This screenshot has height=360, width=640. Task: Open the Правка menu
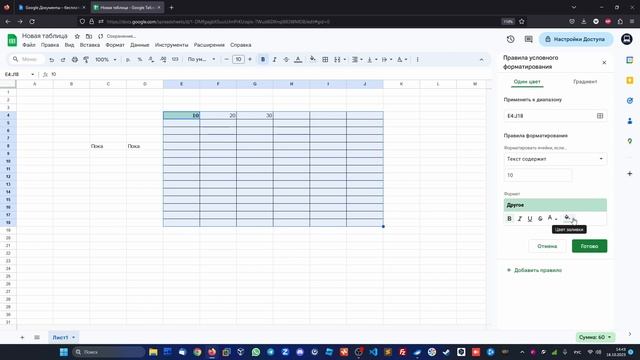[50, 45]
